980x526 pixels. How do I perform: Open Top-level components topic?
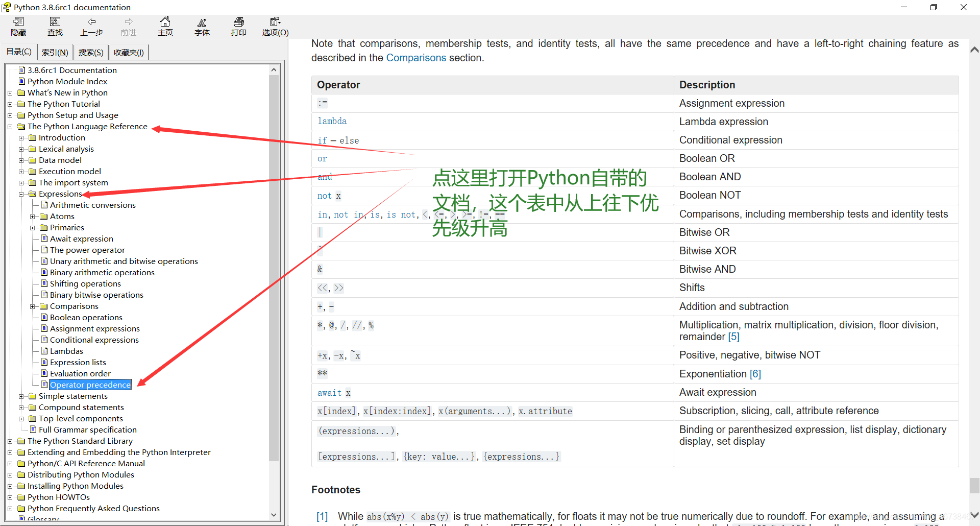click(81, 418)
